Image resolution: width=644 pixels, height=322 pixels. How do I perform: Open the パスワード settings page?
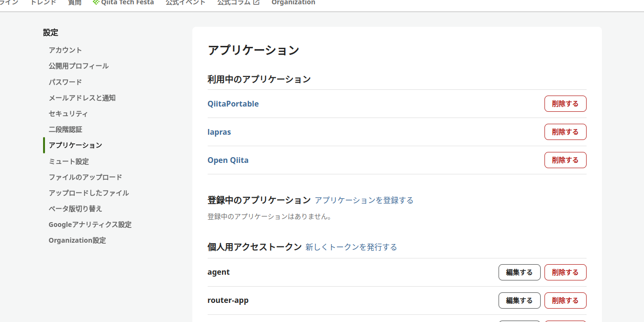[65, 82]
